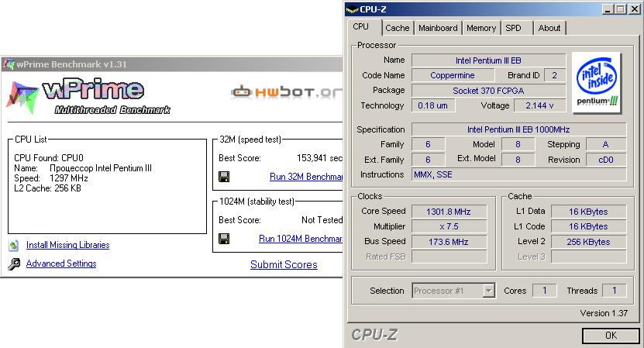Start the Run 1024M Benchmark link

301,239
